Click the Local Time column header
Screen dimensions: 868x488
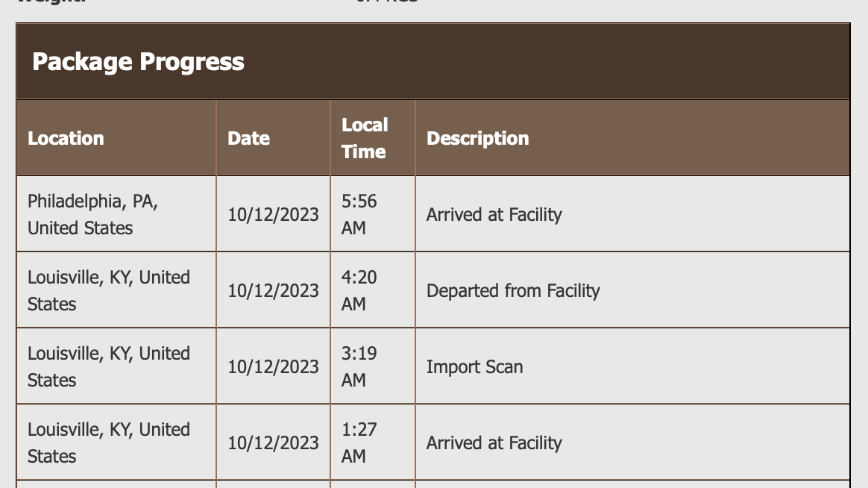pyautogui.click(x=364, y=139)
